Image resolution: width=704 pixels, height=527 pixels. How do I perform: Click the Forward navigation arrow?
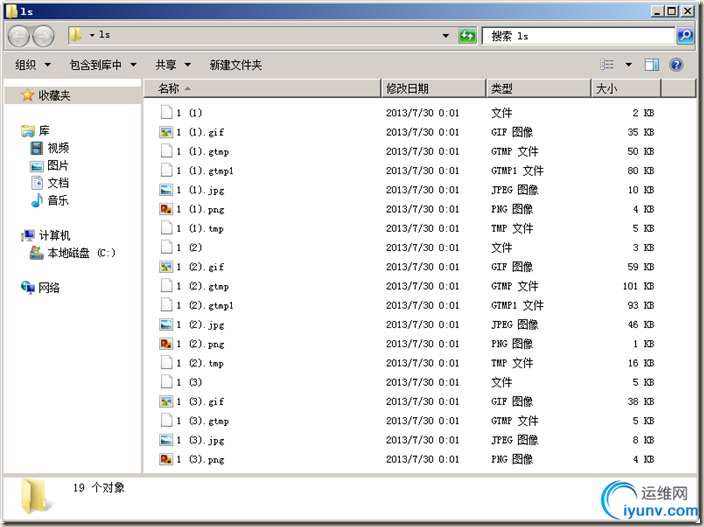(44, 36)
